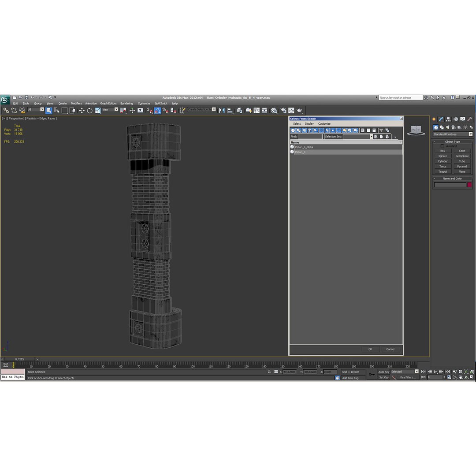
Task: Open the Motion panel tab
Action: click(456, 119)
